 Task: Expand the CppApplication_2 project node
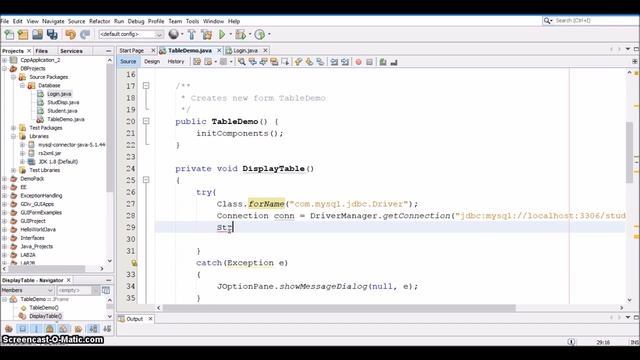pyautogui.click(x=4, y=60)
